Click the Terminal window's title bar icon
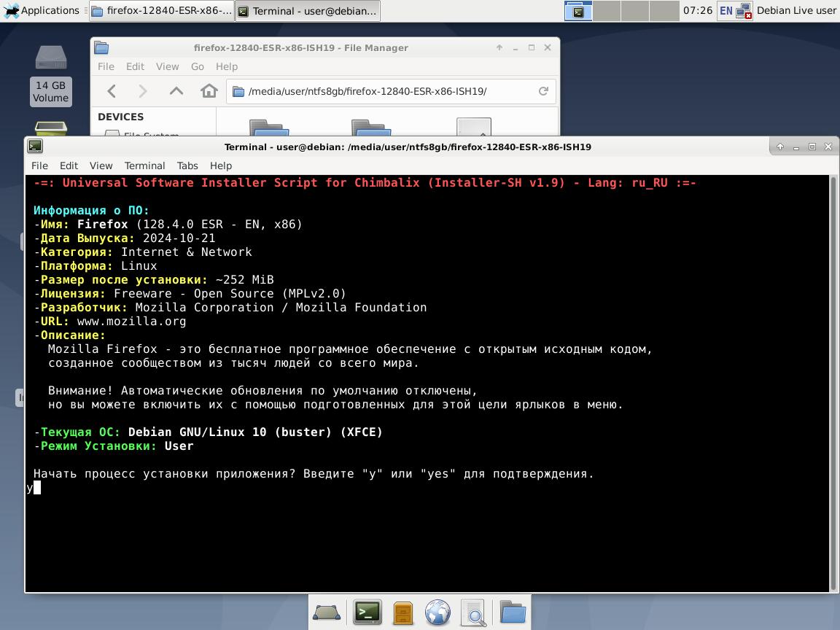Screen dimensions: 840x630 pos(35,147)
